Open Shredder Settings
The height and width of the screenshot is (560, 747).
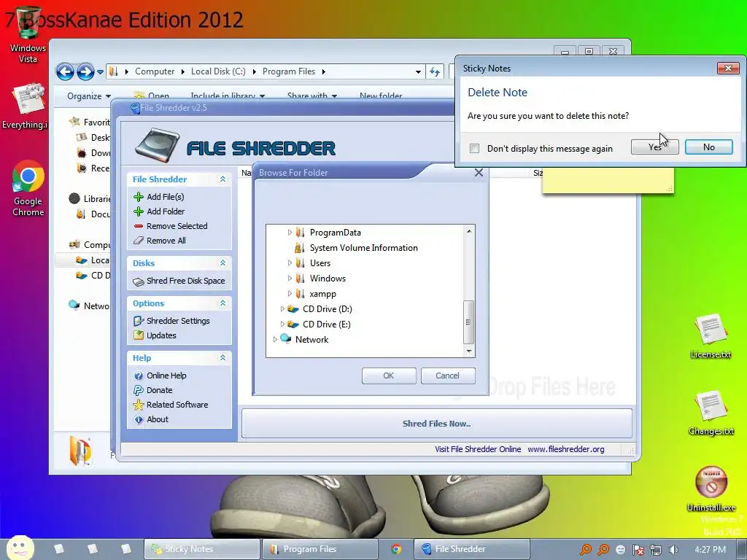(178, 321)
